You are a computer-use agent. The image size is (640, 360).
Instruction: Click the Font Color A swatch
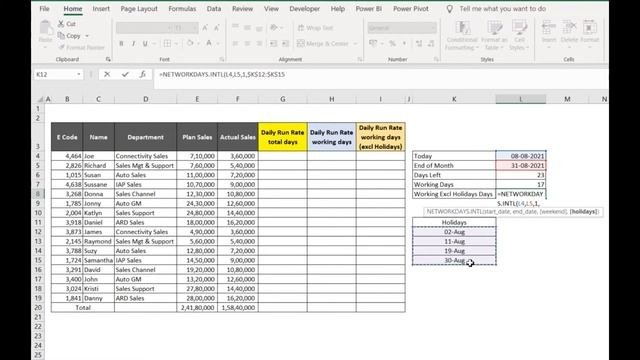(209, 43)
